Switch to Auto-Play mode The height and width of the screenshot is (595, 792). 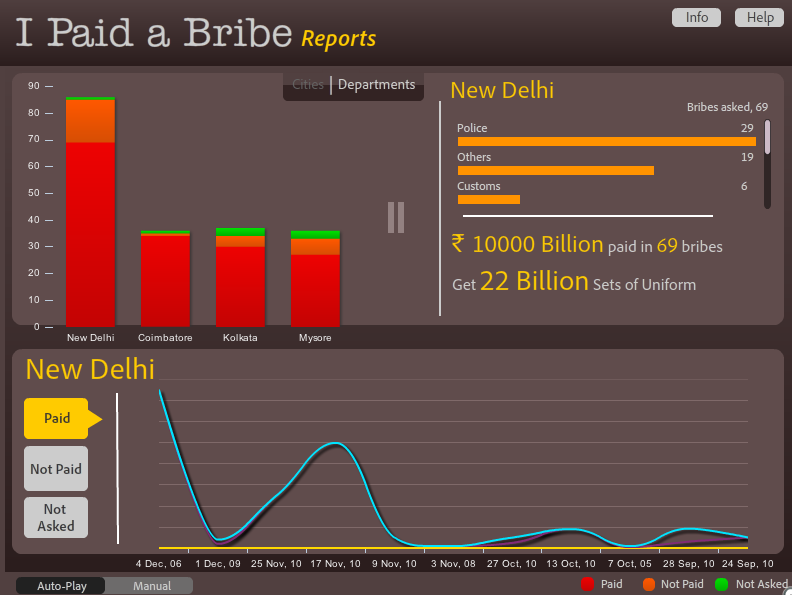(x=61, y=586)
